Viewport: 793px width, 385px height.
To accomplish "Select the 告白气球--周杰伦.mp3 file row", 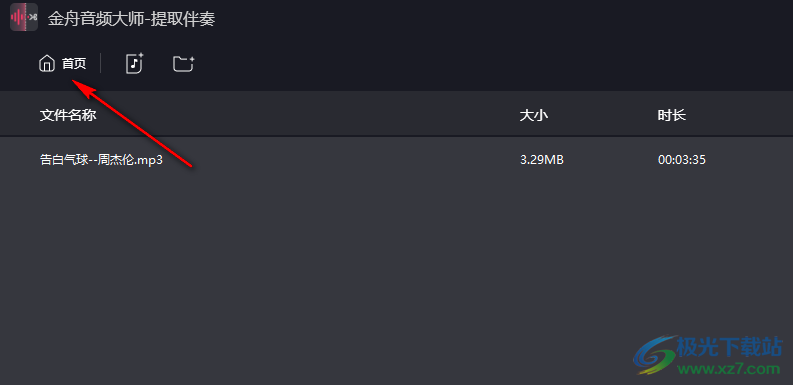I will (396, 160).
